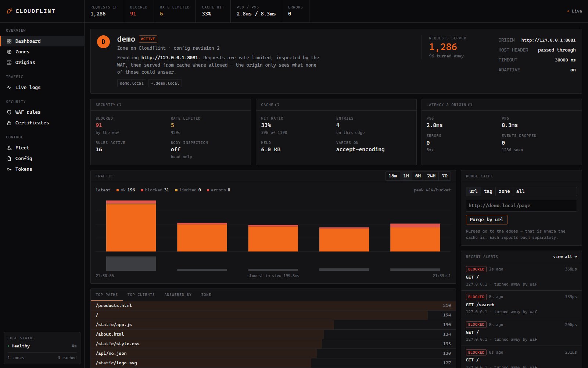
Task: Open view all recent alerts link
Action: 565,257
